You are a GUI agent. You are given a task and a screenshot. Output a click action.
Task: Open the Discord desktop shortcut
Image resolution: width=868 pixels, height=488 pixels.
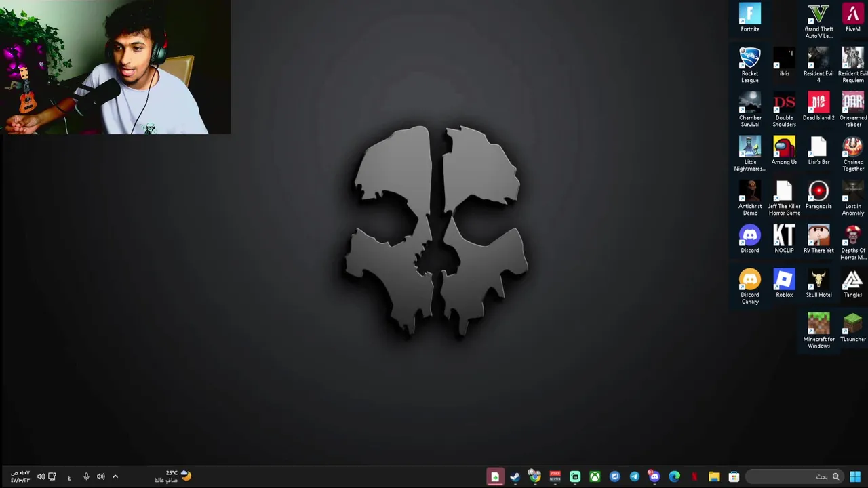click(750, 239)
